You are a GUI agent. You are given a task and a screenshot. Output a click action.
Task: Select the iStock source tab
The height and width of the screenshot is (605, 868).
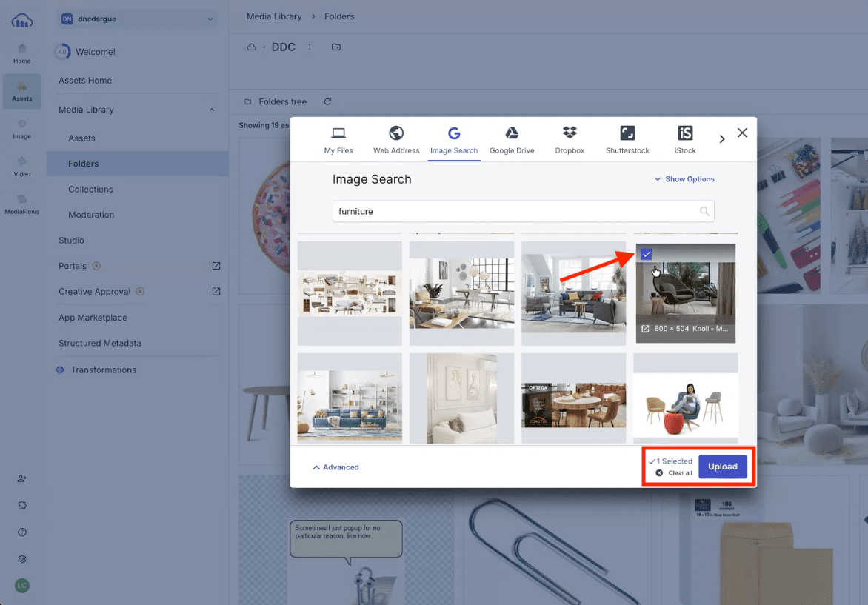click(685, 140)
